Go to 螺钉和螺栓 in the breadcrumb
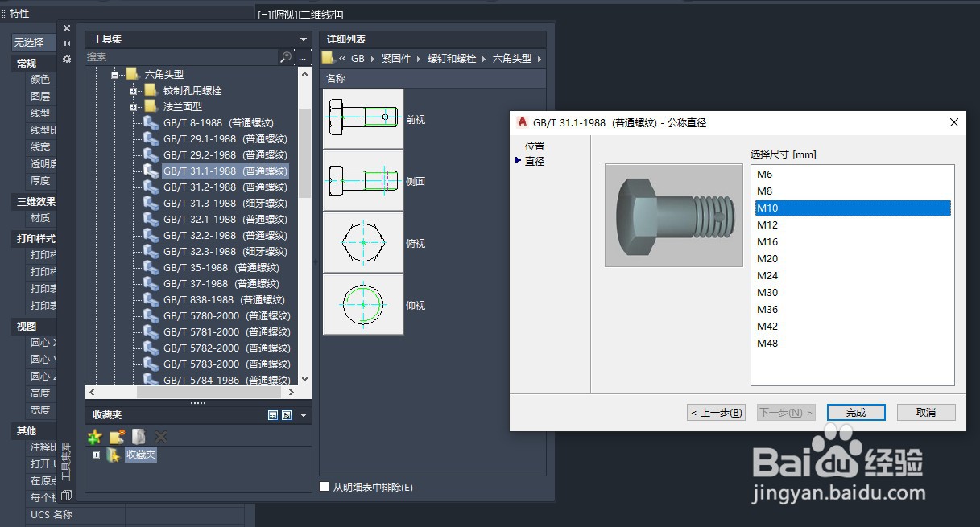The image size is (980, 527). tap(452, 59)
